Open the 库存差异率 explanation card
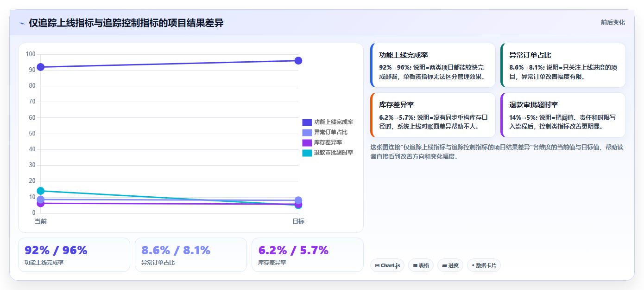 [433, 116]
